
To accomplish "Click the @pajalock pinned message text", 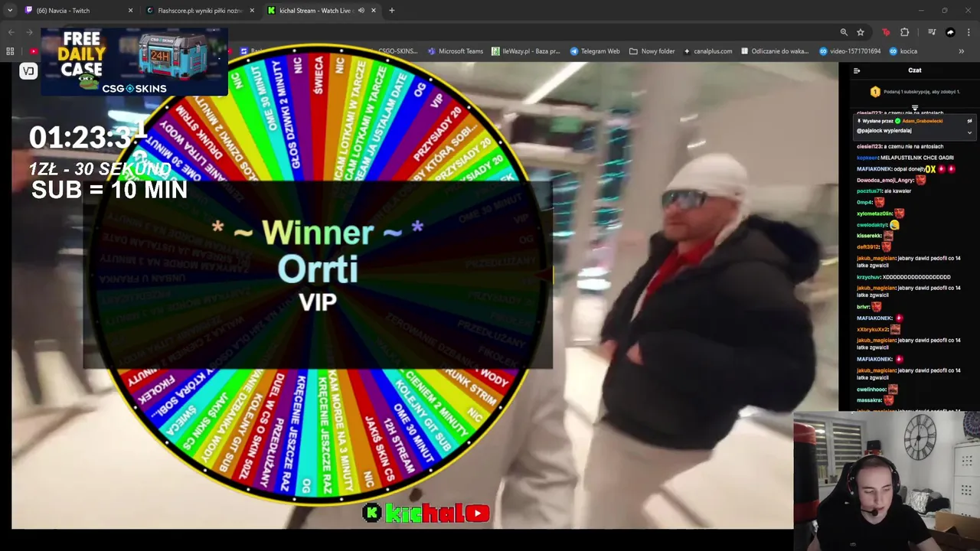I will [884, 131].
